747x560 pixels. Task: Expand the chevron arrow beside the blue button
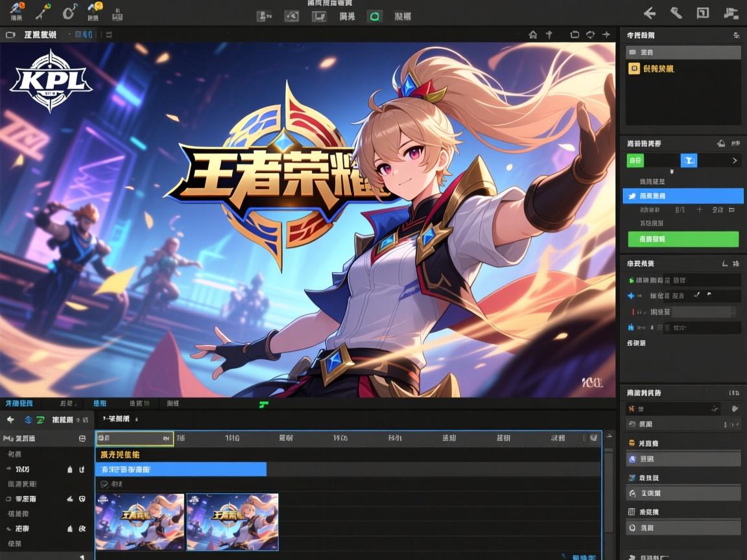point(734,160)
